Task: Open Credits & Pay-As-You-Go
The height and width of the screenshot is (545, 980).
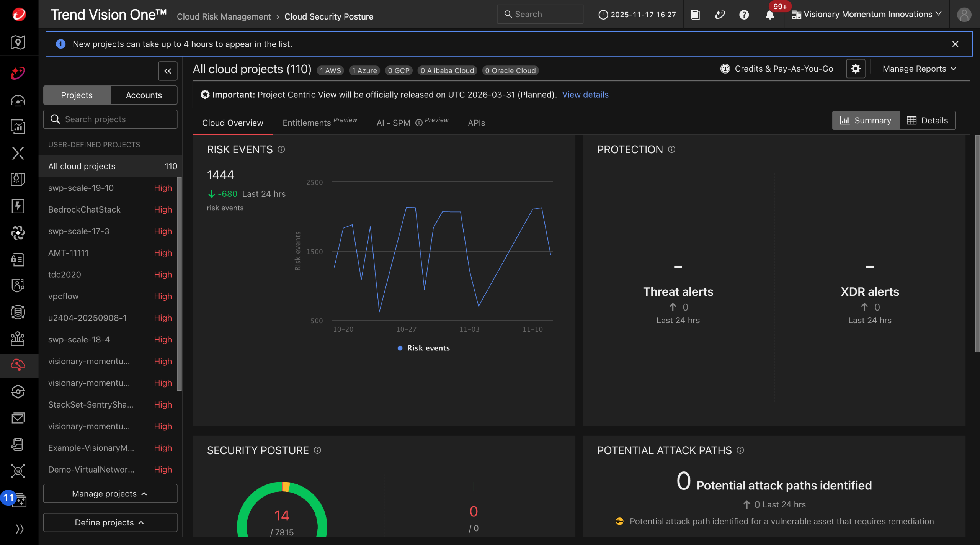Action: (x=784, y=69)
